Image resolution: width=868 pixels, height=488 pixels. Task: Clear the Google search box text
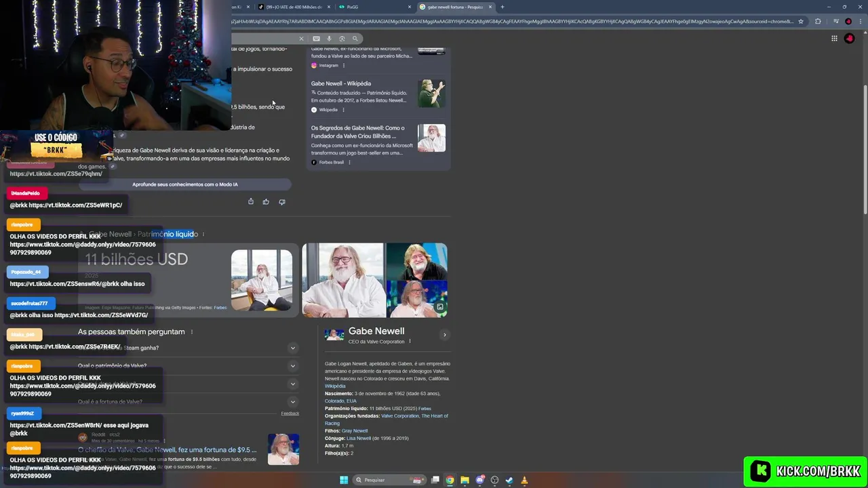(301, 39)
